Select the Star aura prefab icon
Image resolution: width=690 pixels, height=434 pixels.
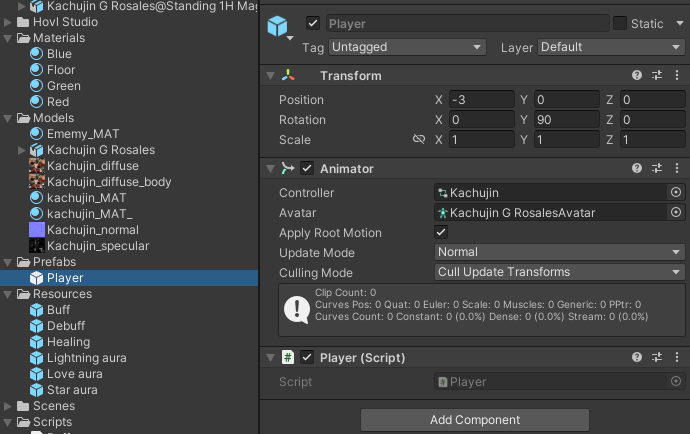37,390
